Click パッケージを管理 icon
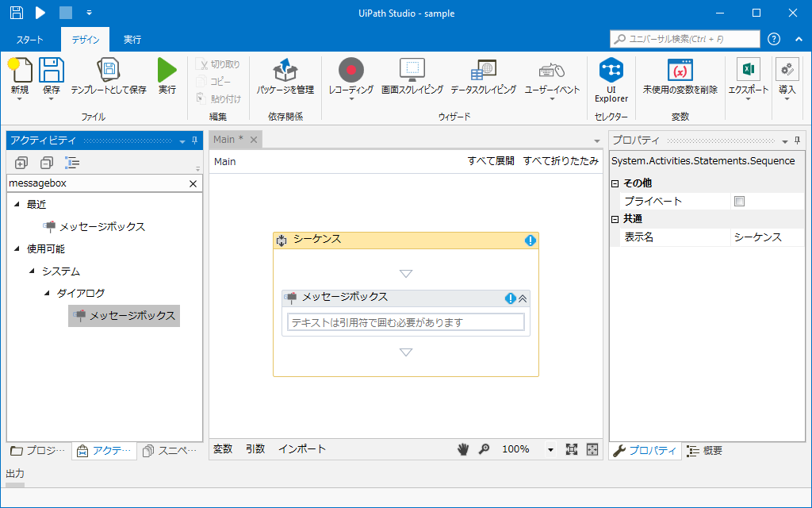 285,70
